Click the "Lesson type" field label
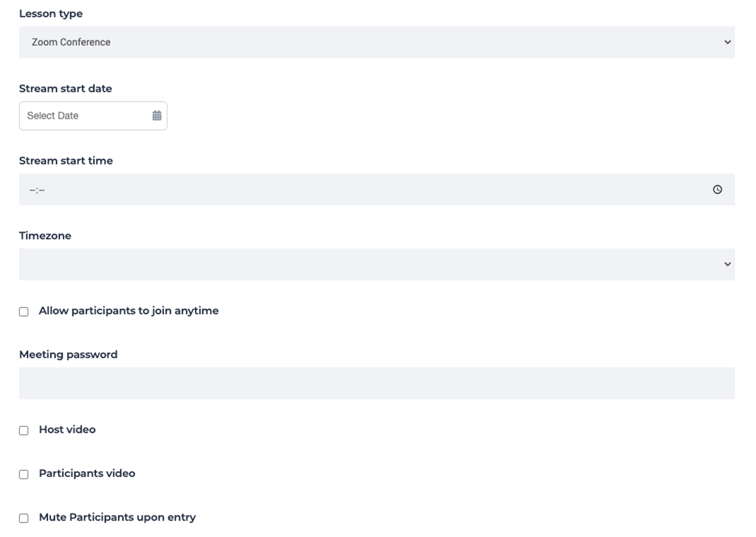 tap(51, 14)
